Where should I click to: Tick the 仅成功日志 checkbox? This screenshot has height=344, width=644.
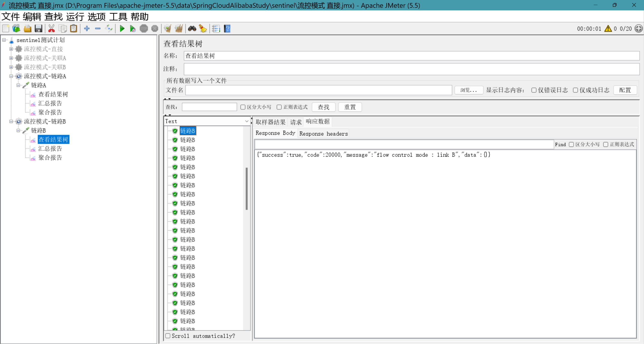click(575, 90)
